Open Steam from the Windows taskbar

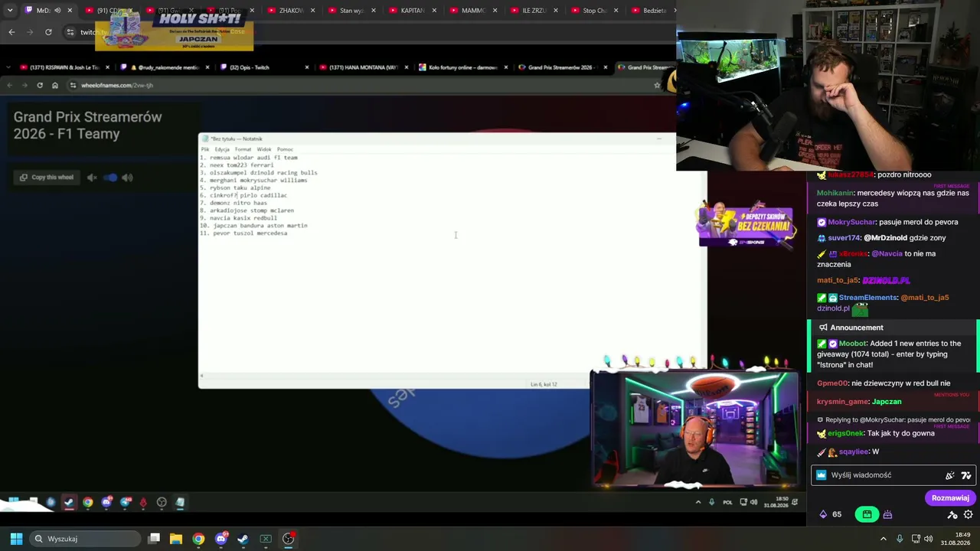pos(243,539)
